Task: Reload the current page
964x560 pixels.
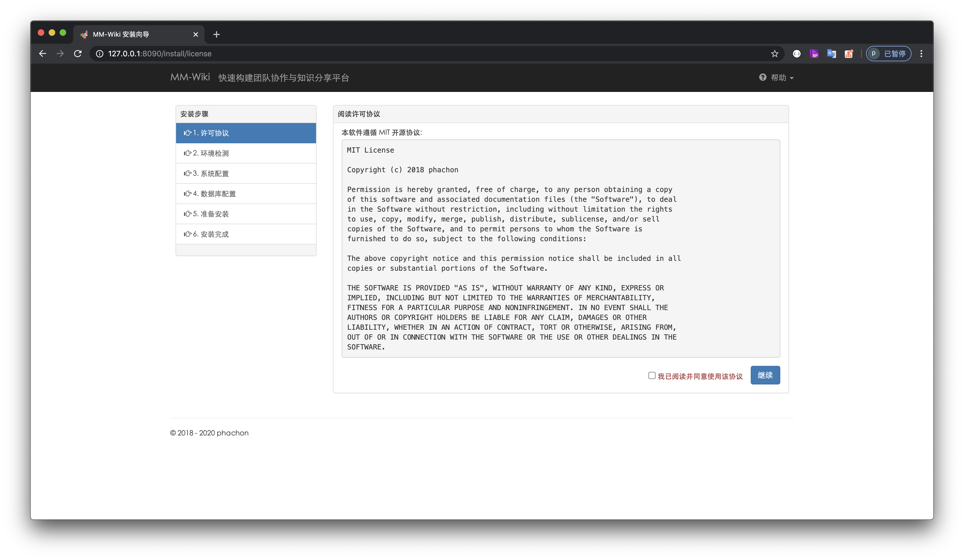Action: [78, 54]
